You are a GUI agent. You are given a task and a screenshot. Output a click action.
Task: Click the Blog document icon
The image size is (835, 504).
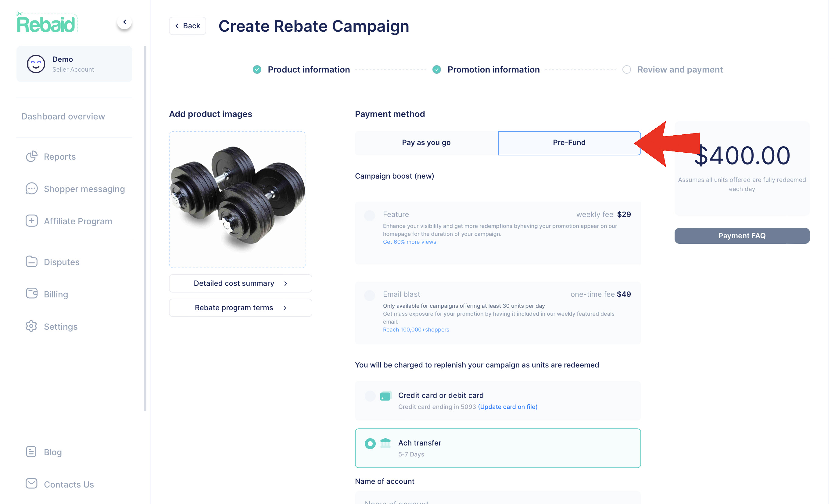(31, 452)
